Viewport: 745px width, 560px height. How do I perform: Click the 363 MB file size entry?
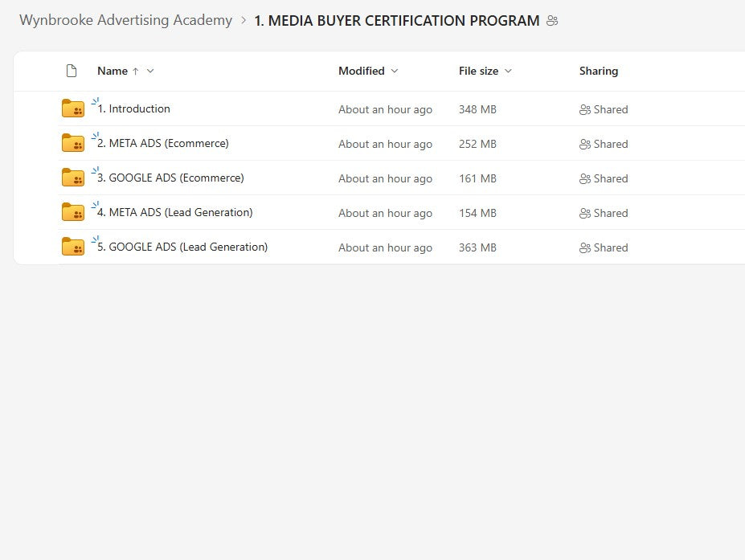[477, 247]
